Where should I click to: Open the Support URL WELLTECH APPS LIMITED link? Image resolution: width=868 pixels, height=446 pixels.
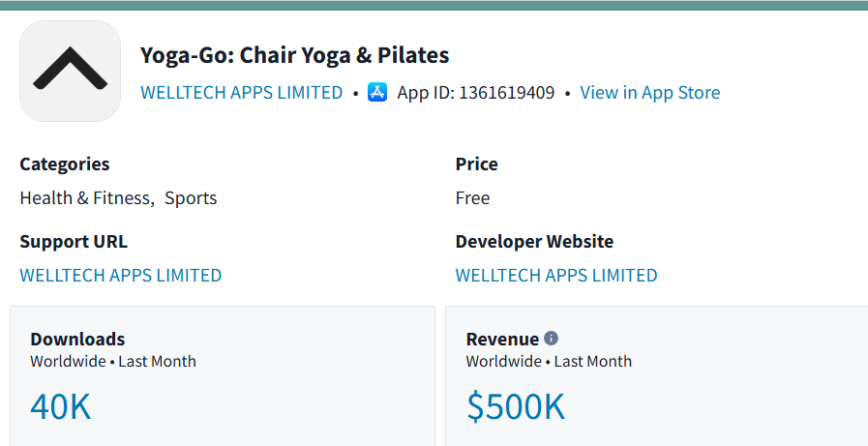[121, 275]
